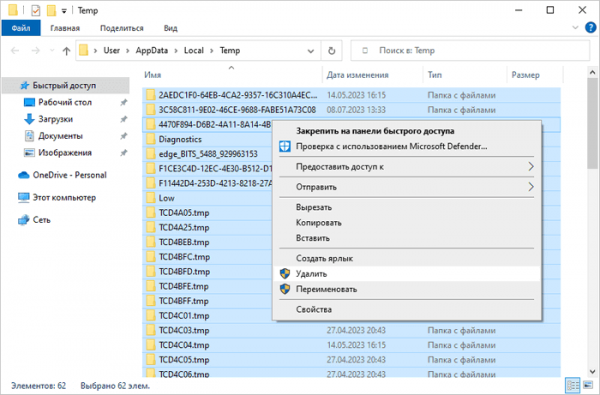Viewport: 600px width, 395px height.
Task: Select the TCD4BFD.tmp folder
Action: 184,272
